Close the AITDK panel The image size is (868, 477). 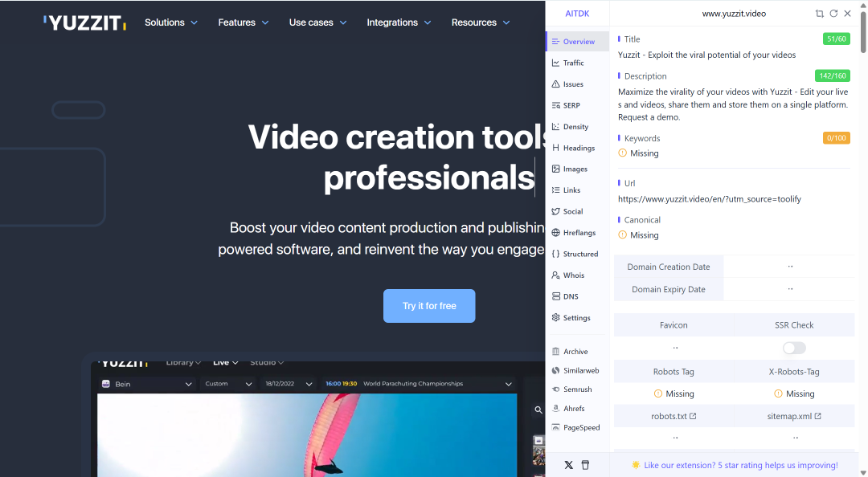pyautogui.click(x=848, y=14)
